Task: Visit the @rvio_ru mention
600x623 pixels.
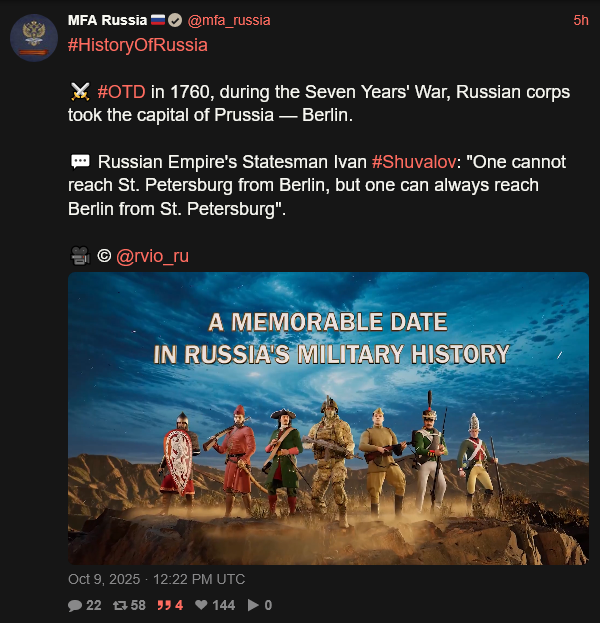Action: click(x=152, y=256)
